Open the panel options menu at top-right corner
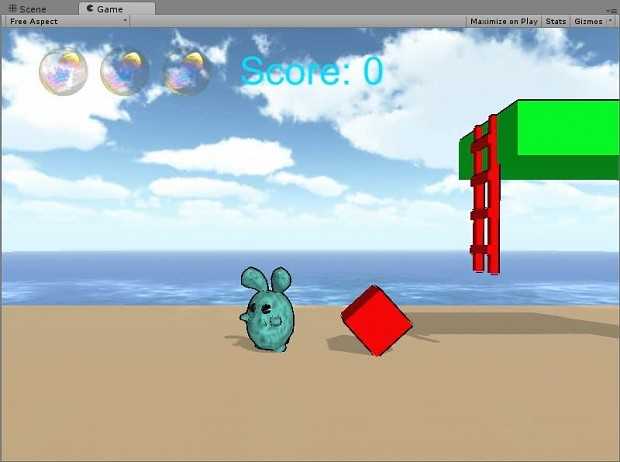The height and width of the screenshot is (462, 620). (x=612, y=8)
